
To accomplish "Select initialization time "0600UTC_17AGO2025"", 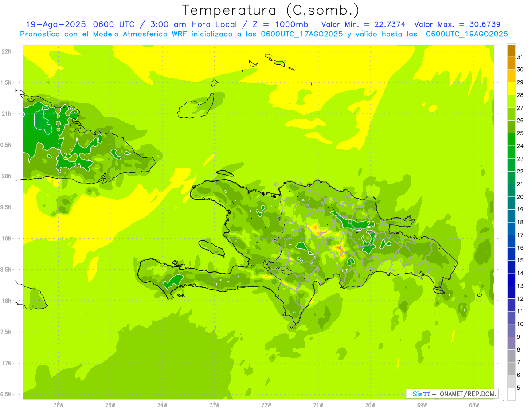I will (302, 34).
